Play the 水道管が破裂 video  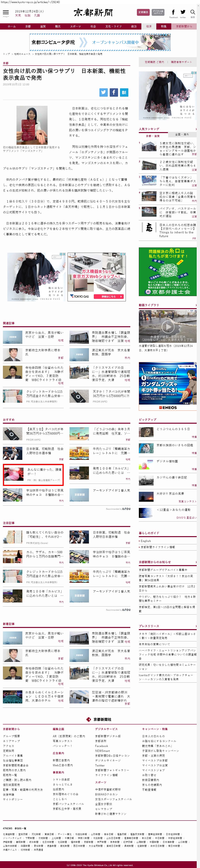tap(168, 326)
